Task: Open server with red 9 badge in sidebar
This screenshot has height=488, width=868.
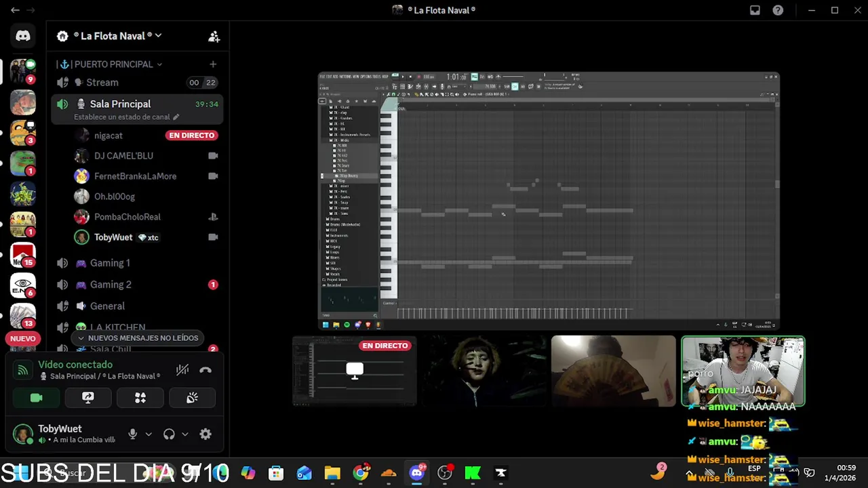Action: tap(23, 70)
